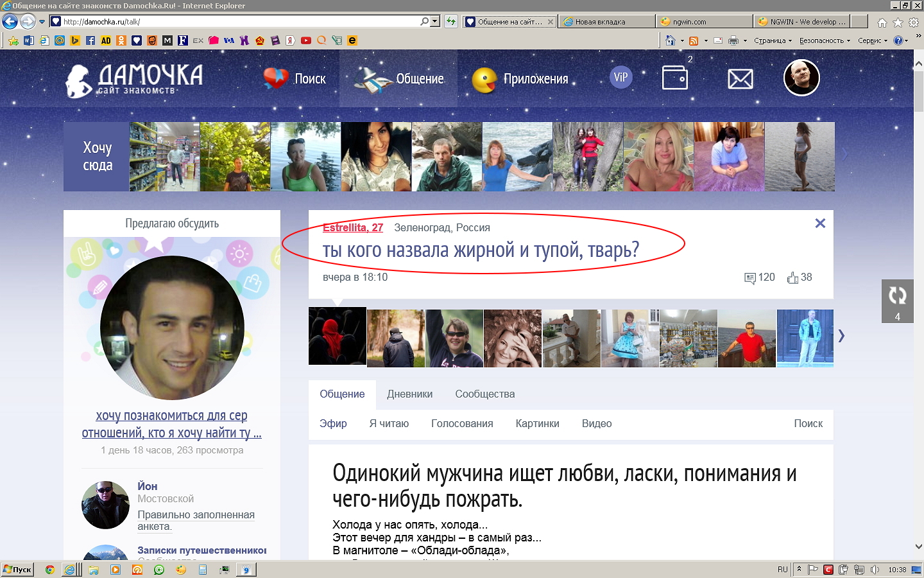The height and width of the screenshot is (578, 924).
Task: Click the address bar with damochka.ru/talk/
Action: (x=234, y=21)
